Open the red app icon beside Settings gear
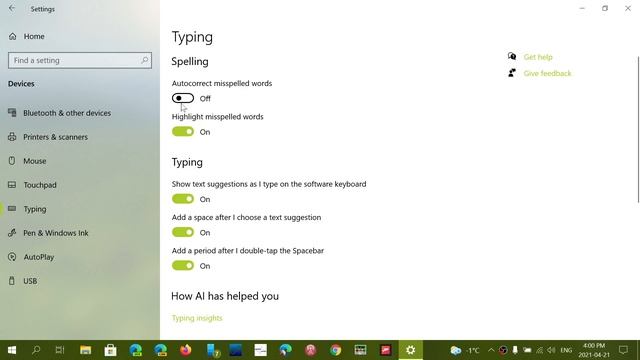The image size is (640, 360). coord(386,350)
